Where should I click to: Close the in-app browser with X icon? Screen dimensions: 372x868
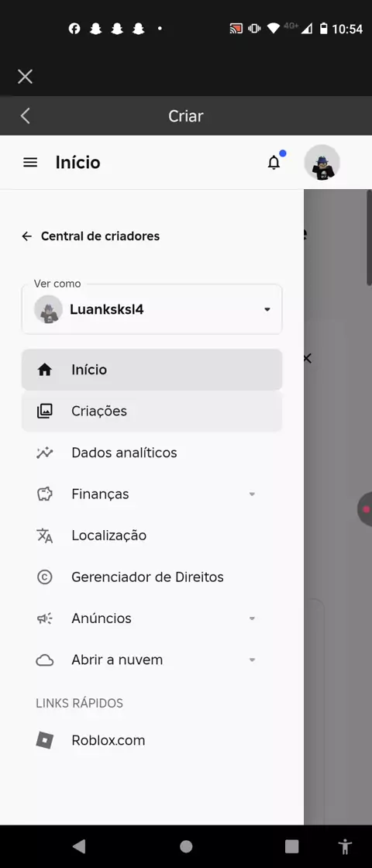[x=25, y=77]
